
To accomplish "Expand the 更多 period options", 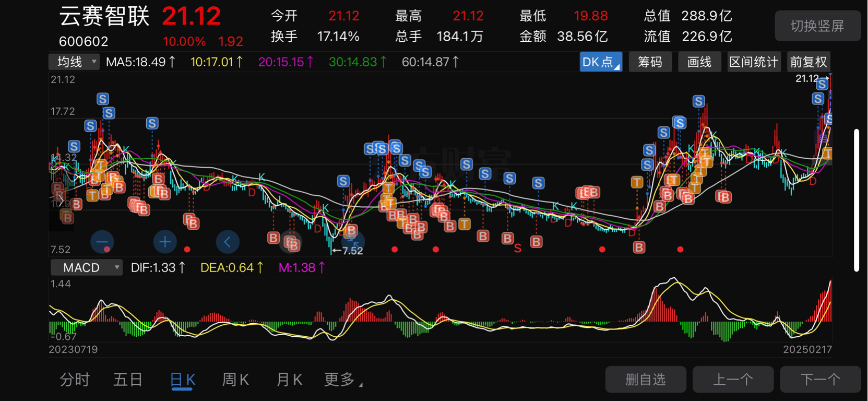I will point(343,380).
